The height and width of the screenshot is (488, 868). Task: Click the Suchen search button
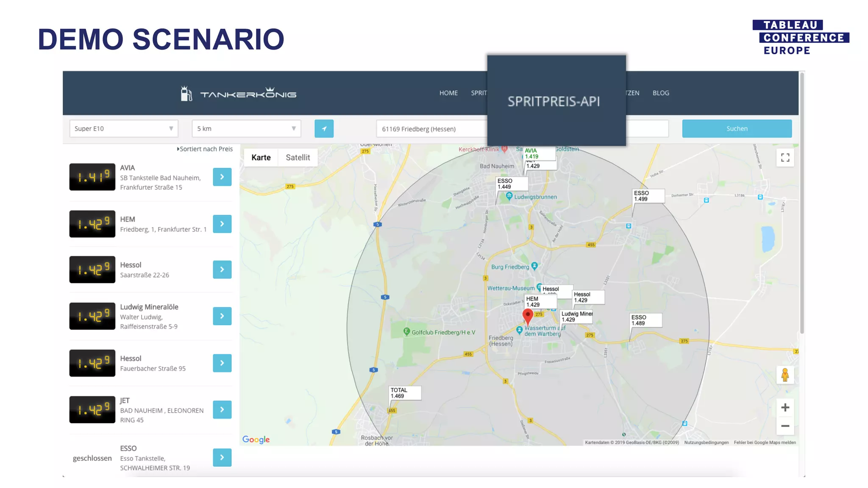737,129
